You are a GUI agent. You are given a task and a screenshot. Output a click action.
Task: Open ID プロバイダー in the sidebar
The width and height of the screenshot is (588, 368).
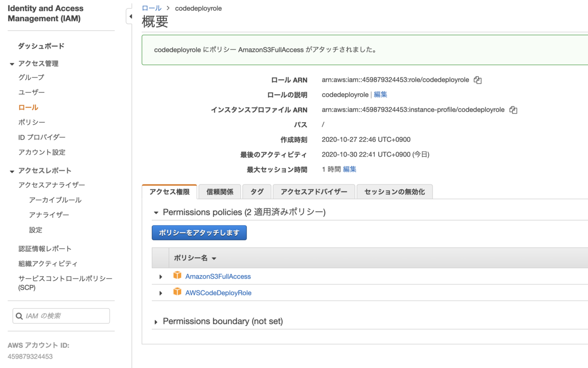point(42,137)
